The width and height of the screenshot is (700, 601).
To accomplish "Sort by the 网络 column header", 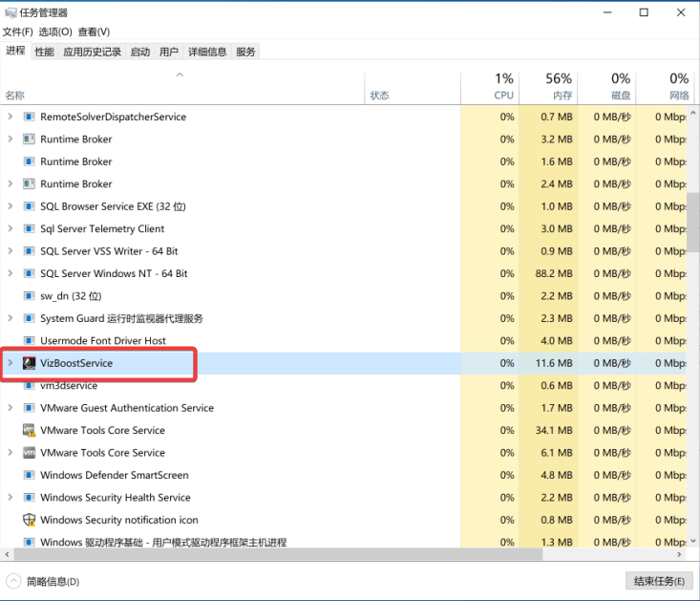I will click(664, 88).
